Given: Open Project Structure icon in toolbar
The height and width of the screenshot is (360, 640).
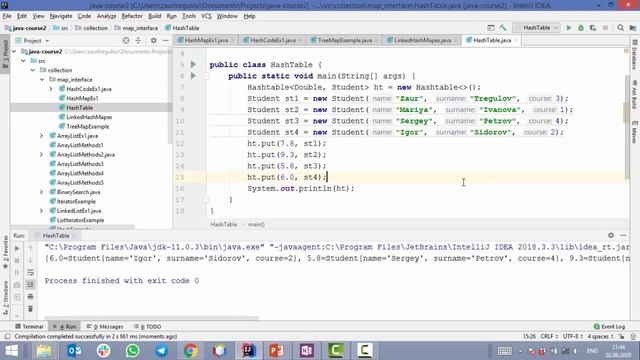Looking at the screenshot, I should [x=633, y=28].
